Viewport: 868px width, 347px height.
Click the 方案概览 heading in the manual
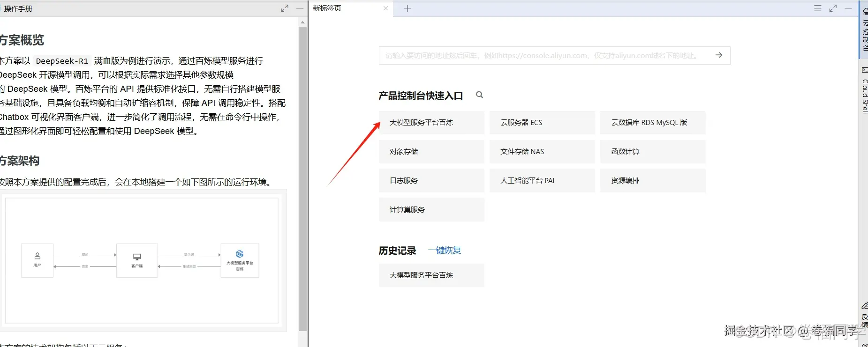[x=22, y=40]
